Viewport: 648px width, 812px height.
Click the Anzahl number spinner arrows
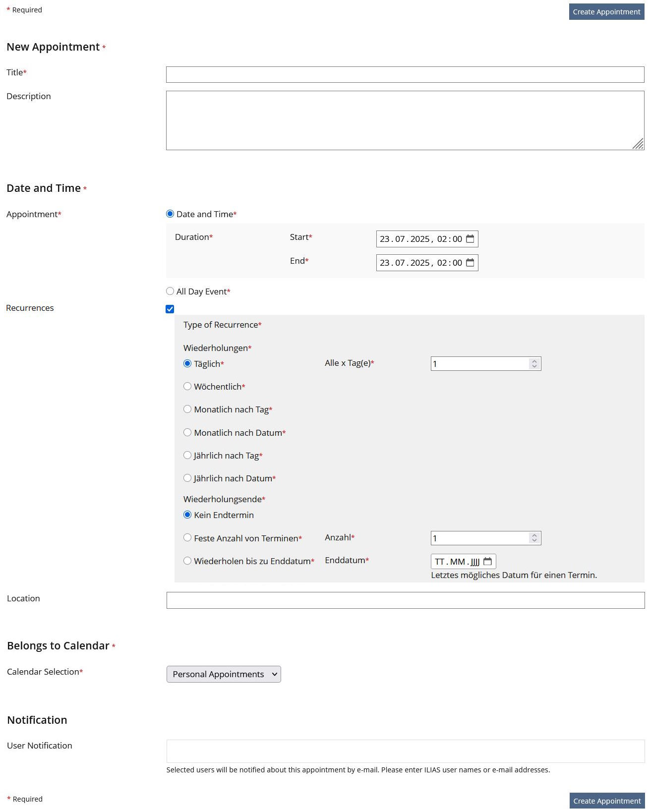click(534, 538)
